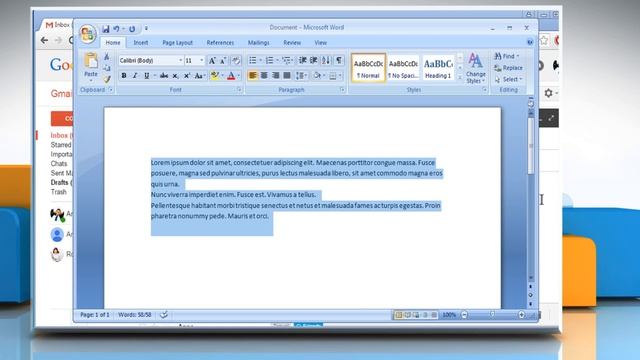Apply subscript formatting
The image size is (640, 360).
coord(175,76)
